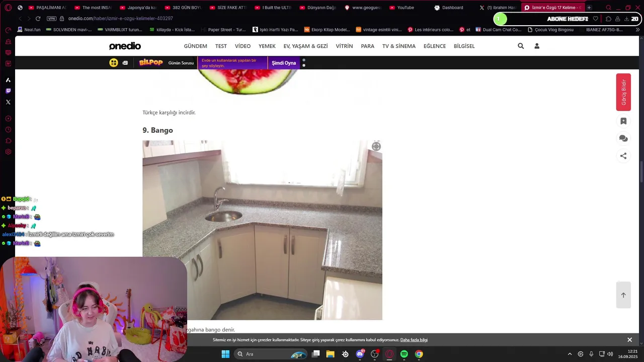
Task: Open Twitch from the Opera sidebar
Action: [x=8, y=91]
